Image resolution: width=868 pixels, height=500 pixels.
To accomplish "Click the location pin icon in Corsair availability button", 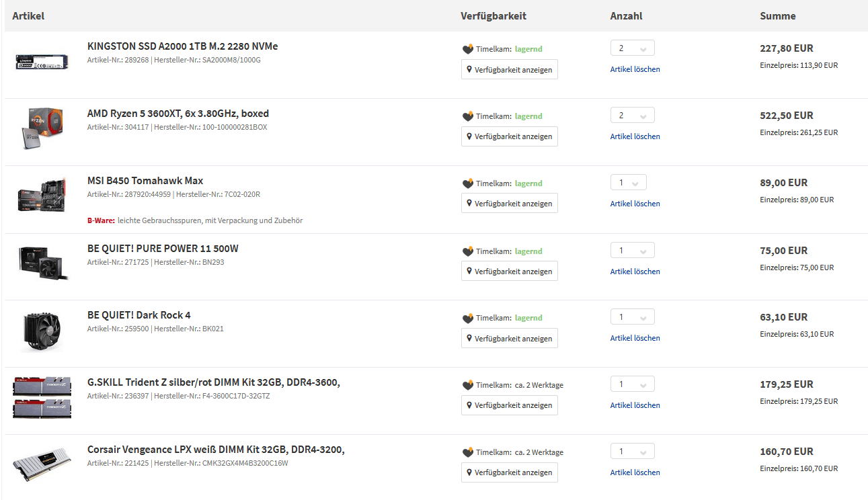I will point(469,472).
